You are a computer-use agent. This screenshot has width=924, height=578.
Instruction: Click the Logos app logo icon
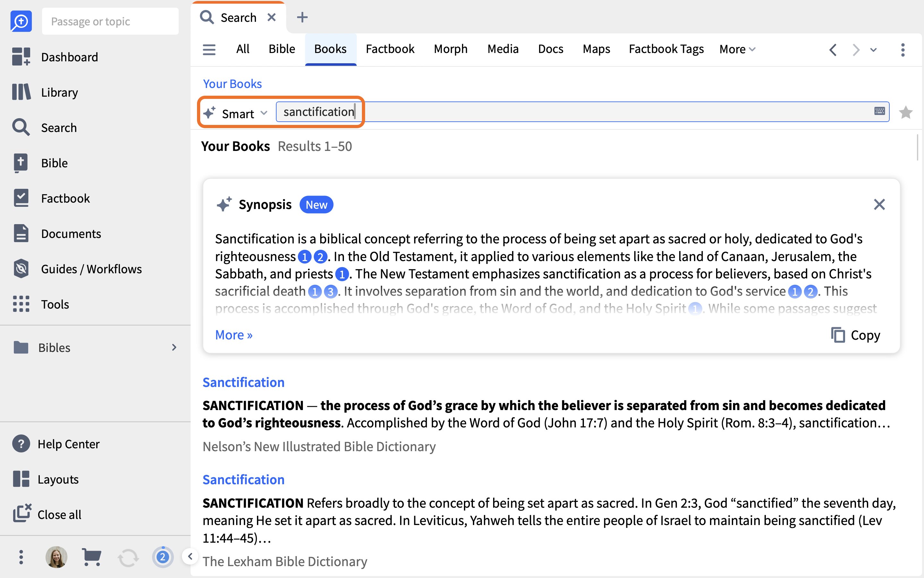(x=21, y=21)
